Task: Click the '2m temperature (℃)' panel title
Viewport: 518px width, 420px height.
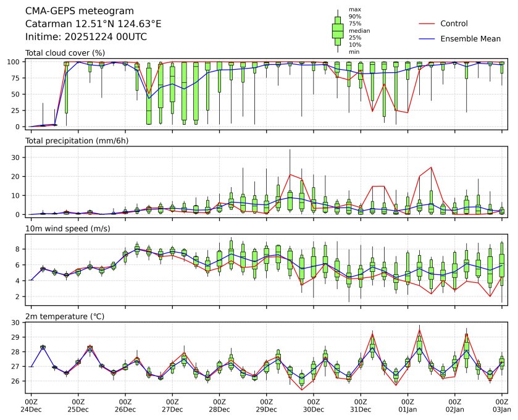Action: tap(65, 316)
